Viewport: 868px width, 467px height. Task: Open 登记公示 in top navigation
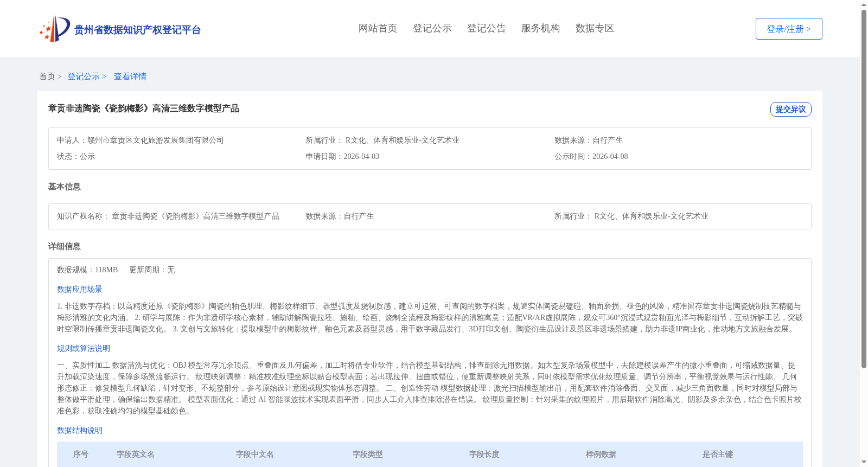click(x=432, y=28)
